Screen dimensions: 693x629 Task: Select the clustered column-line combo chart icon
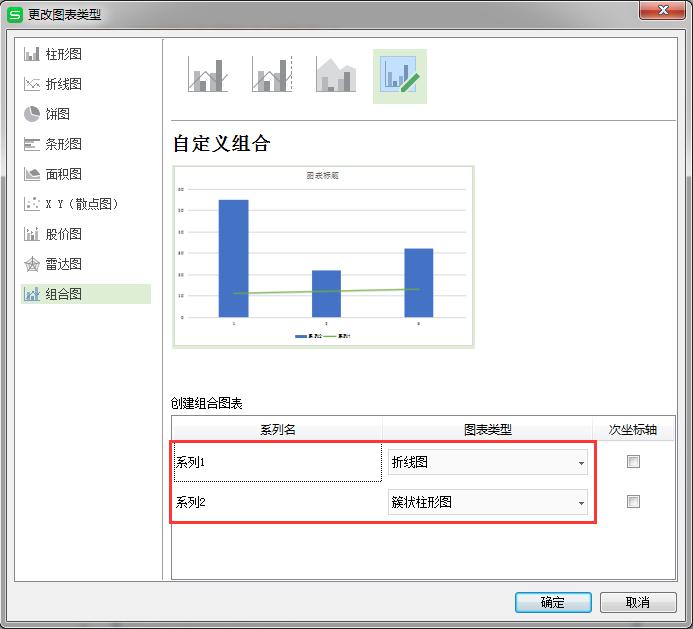click(x=208, y=75)
